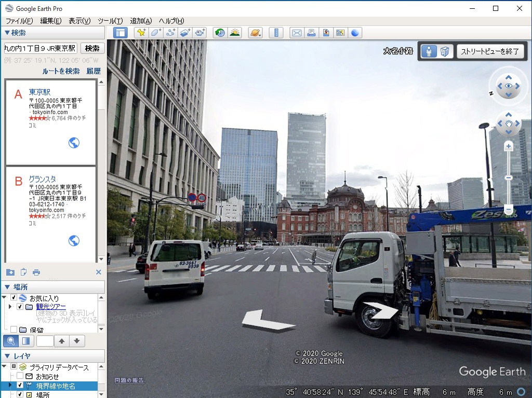The height and width of the screenshot is (398, 532).
Task: Expand the 観光ツアー folder tree arrow
Action: point(10,307)
